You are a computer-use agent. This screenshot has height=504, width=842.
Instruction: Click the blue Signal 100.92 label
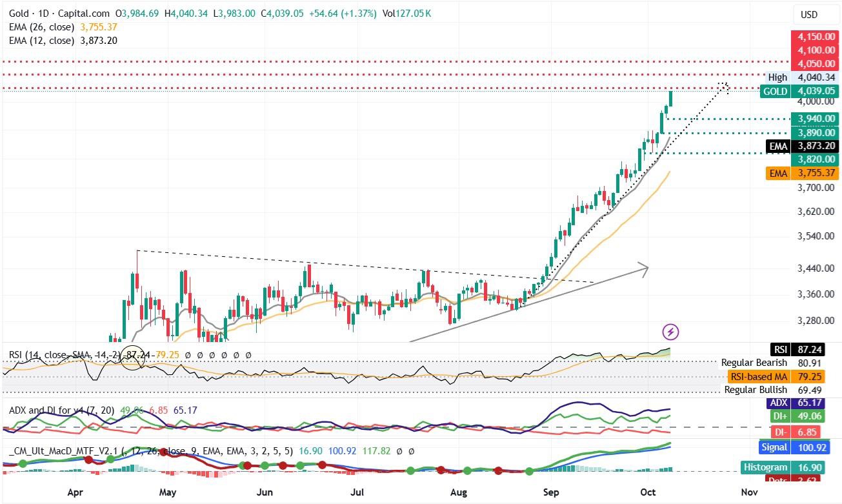pyautogui.click(x=792, y=447)
